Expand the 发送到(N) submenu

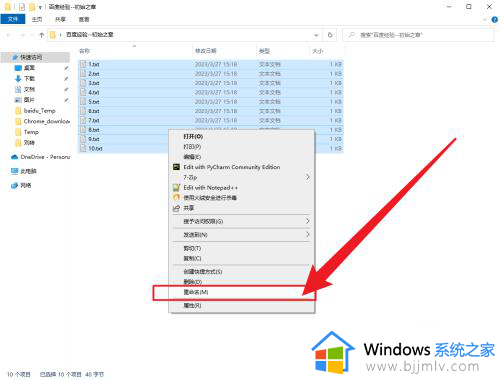click(242, 235)
